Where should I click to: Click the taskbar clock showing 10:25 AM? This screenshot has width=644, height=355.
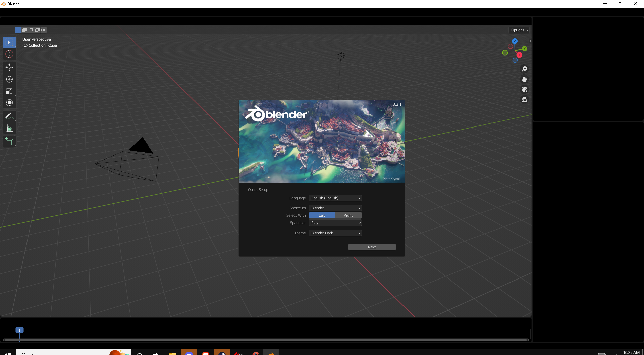[x=631, y=352]
